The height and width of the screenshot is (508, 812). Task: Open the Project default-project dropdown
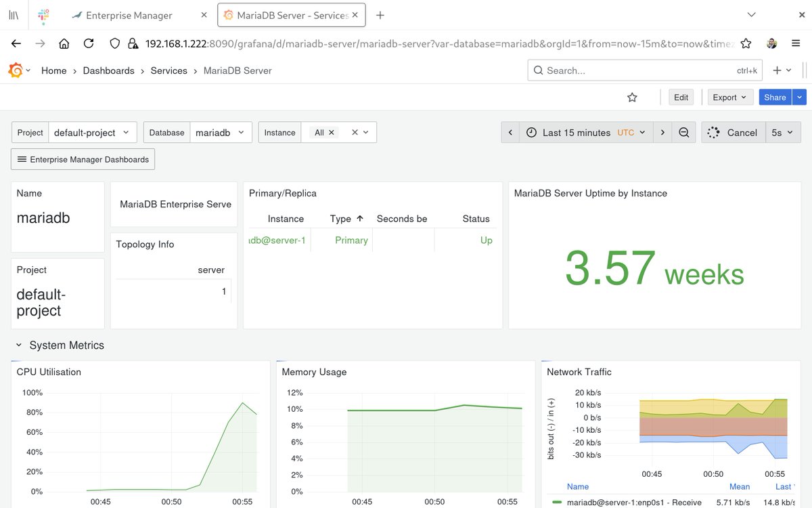[x=93, y=133]
